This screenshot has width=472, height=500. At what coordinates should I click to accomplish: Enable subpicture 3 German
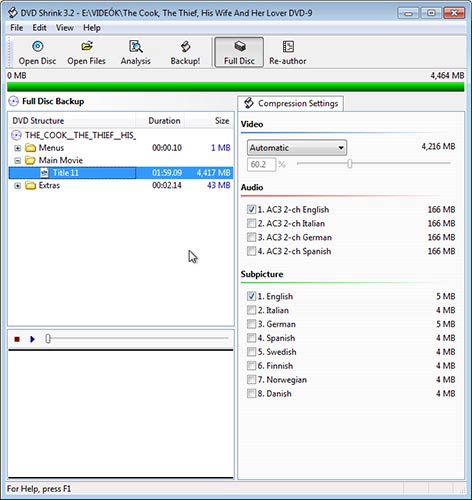[251, 324]
